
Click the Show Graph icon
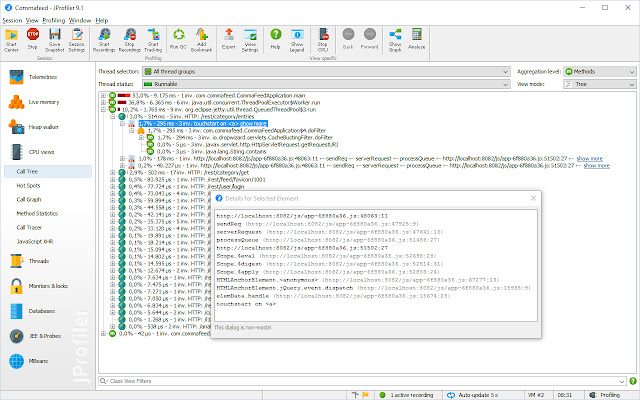(395, 40)
